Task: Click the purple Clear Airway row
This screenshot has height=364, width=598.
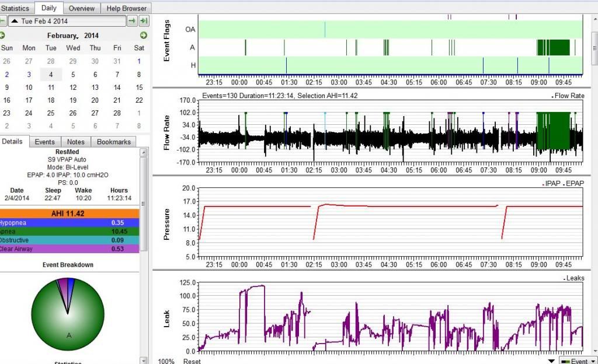Action: click(69, 249)
